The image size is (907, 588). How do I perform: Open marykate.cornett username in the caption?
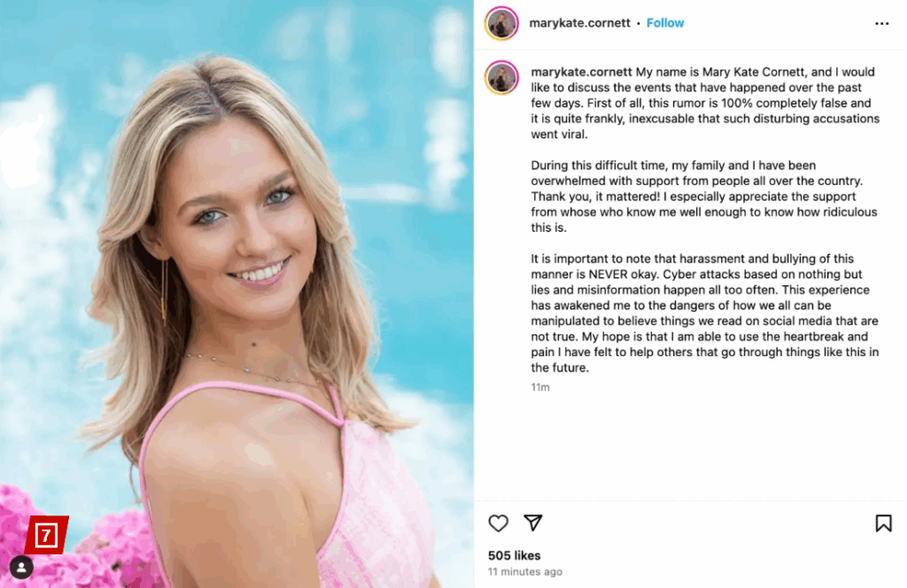coord(581,73)
